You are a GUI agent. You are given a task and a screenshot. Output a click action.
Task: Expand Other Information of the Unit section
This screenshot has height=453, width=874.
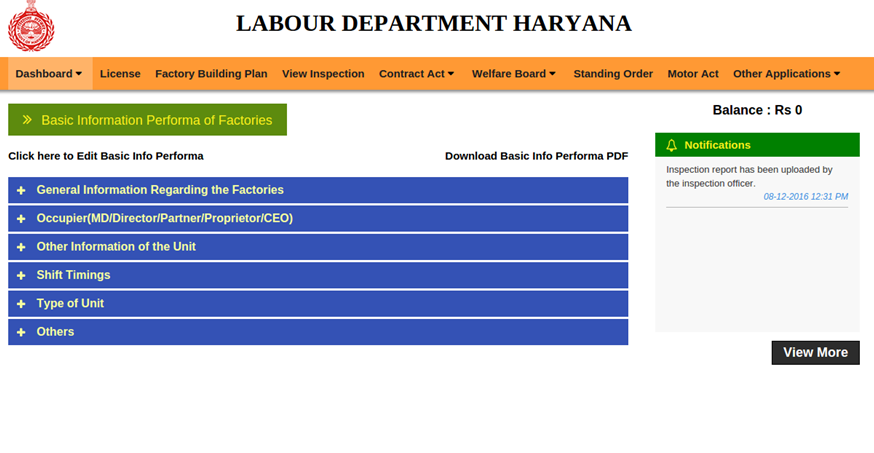[116, 247]
